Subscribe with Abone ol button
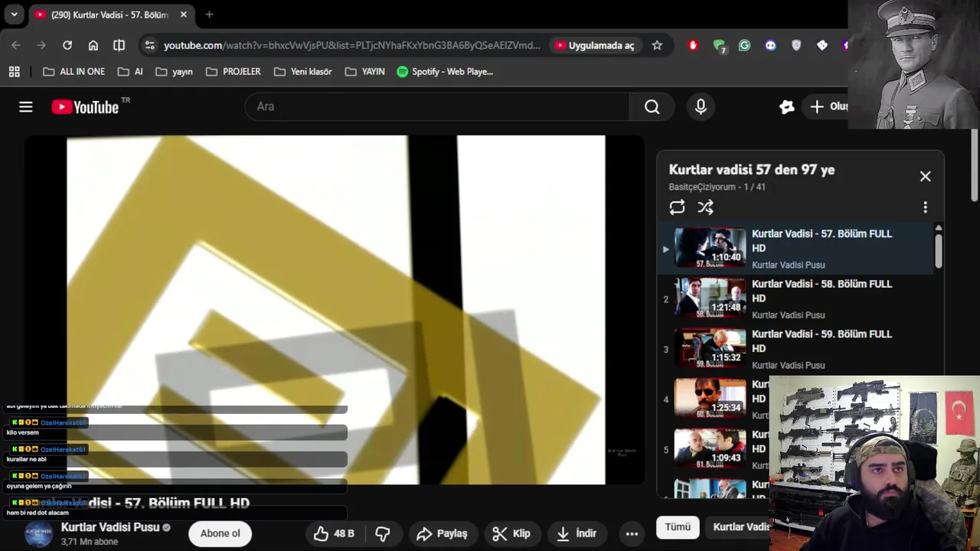The width and height of the screenshot is (980, 551). [x=220, y=533]
